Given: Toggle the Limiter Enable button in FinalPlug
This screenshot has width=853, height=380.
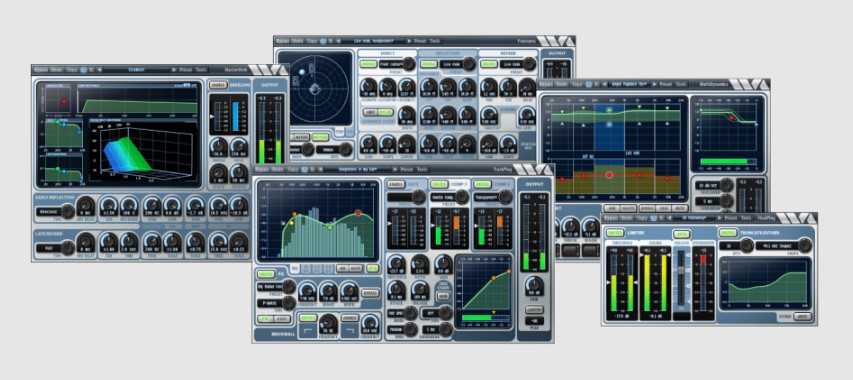Looking at the screenshot, I should (x=615, y=233).
